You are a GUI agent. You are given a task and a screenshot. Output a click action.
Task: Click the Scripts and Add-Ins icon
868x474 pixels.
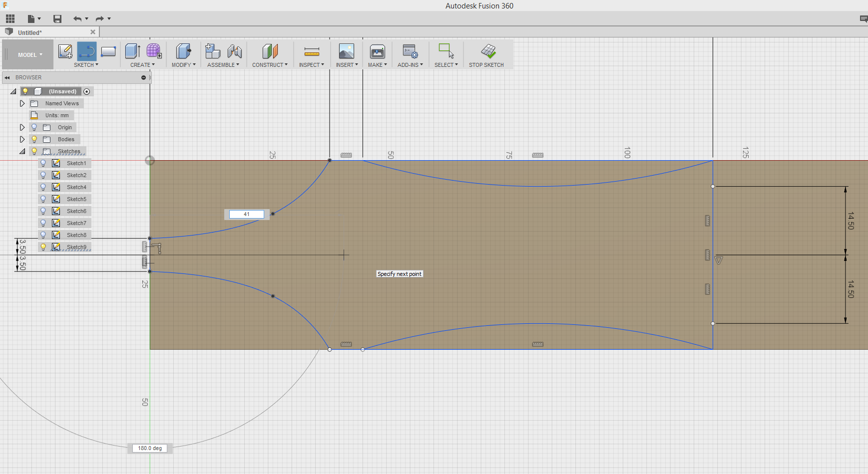(410, 51)
